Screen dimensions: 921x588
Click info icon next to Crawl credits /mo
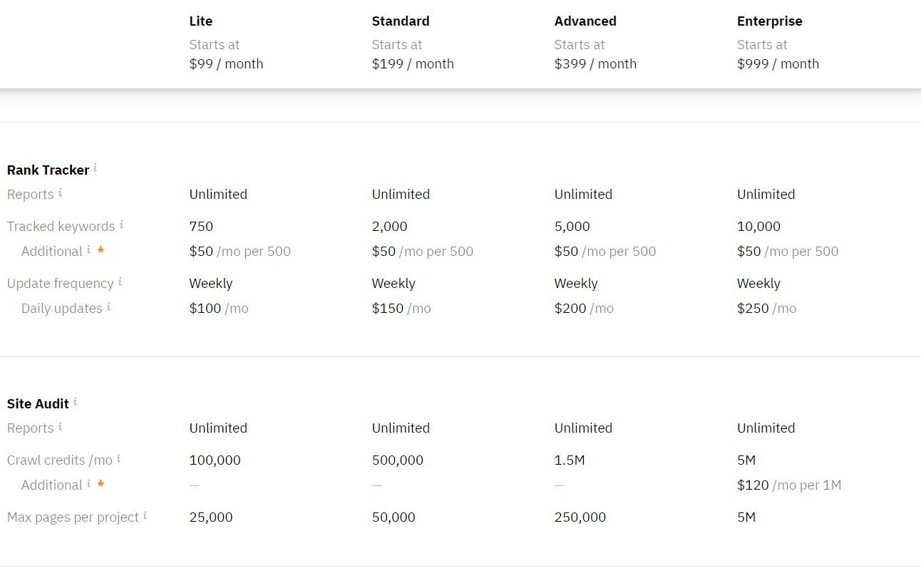click(118, 458)
